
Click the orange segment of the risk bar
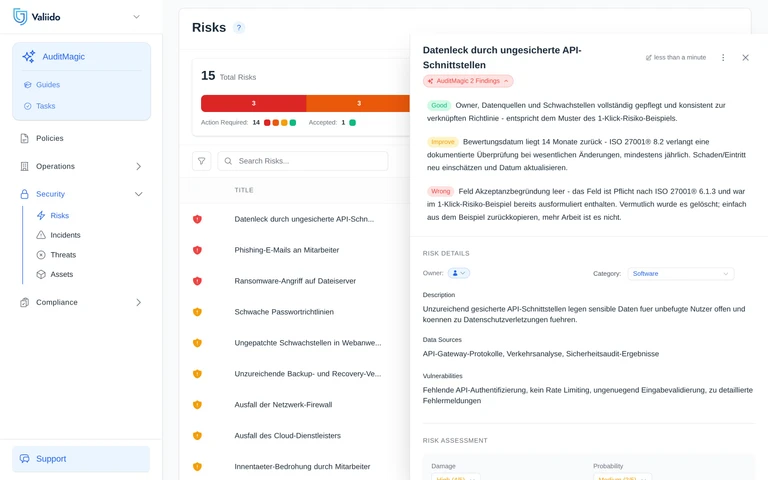(x=358, y=103)
